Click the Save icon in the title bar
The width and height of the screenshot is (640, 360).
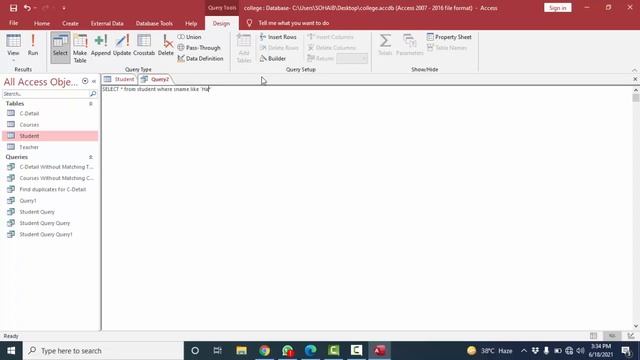click(13, 8)
